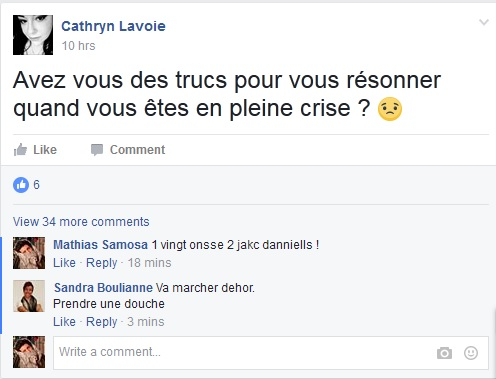The image size is (496, 379).
Task: Open the blue like reactions counter icon
Action: click(21, 185)
